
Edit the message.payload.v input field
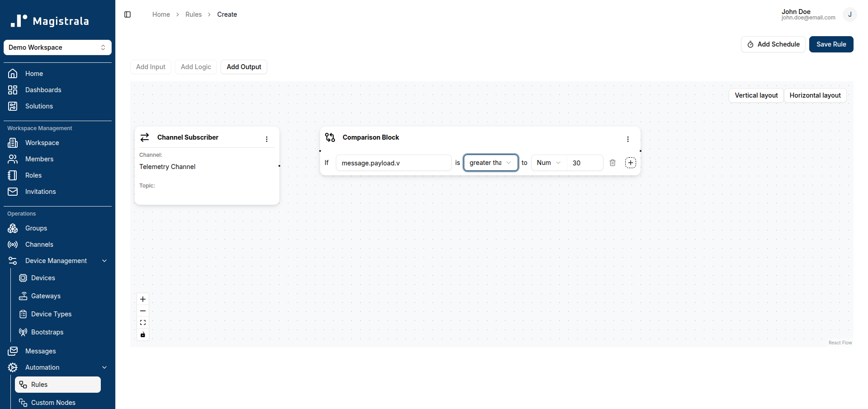[x=394, y=163]
